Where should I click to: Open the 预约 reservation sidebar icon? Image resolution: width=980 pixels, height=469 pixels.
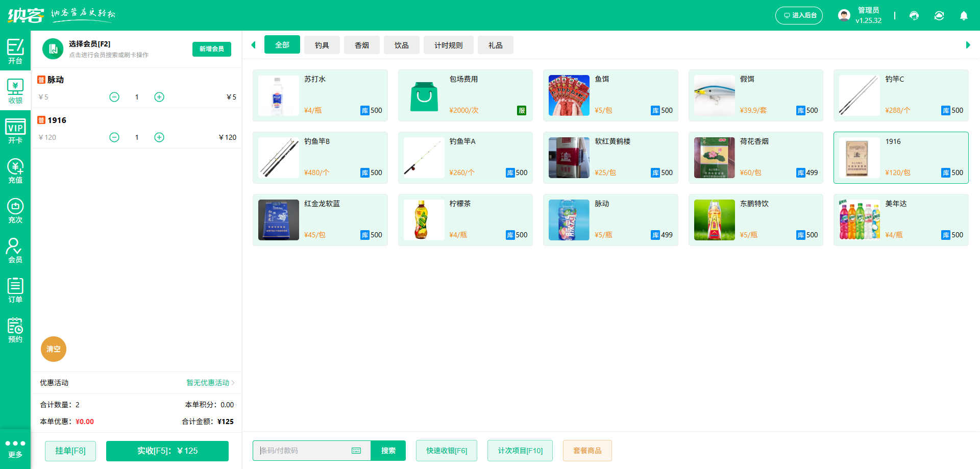tap(15, 330)
